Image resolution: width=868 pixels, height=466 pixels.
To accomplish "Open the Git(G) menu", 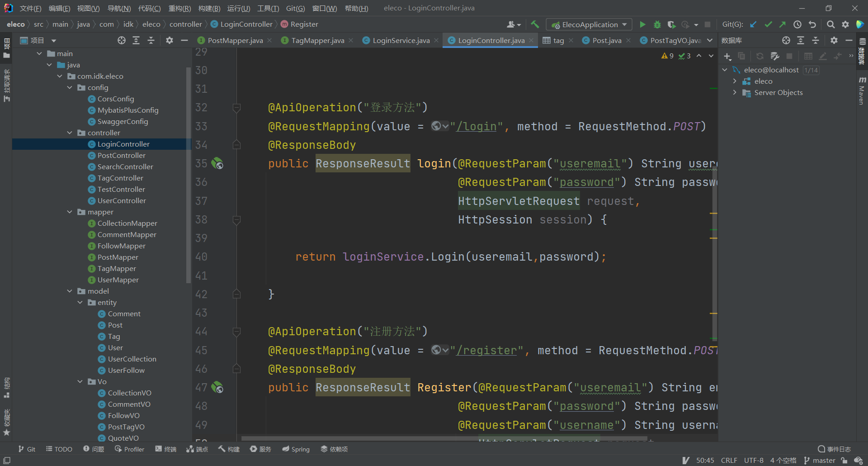I will (295, 8).
